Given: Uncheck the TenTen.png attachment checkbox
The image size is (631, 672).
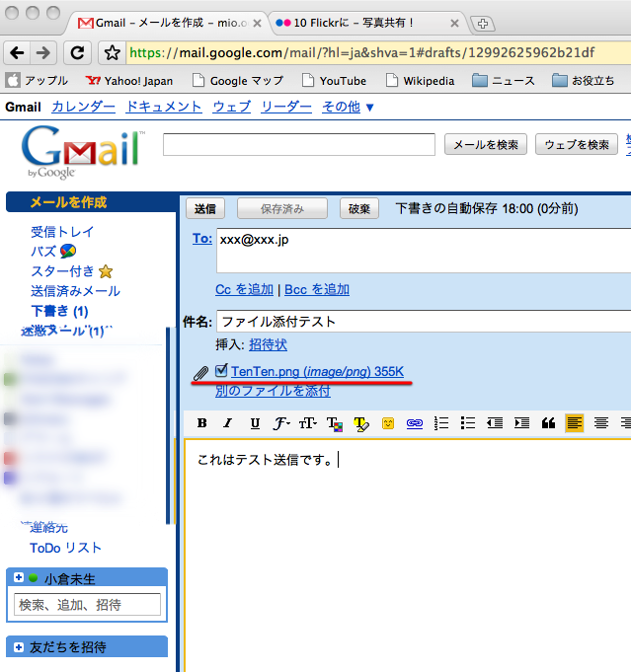Looking at the screenshot, I should (221, 370).
